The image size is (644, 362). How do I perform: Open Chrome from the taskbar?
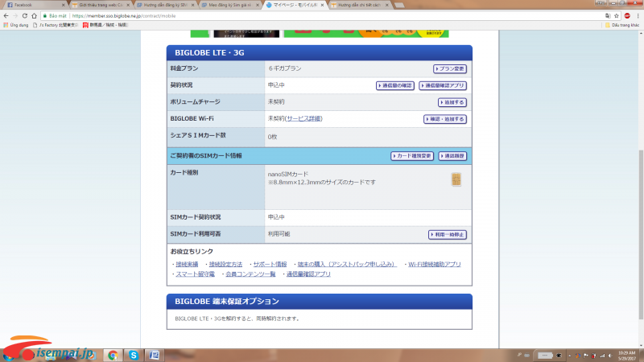[113, 355]
